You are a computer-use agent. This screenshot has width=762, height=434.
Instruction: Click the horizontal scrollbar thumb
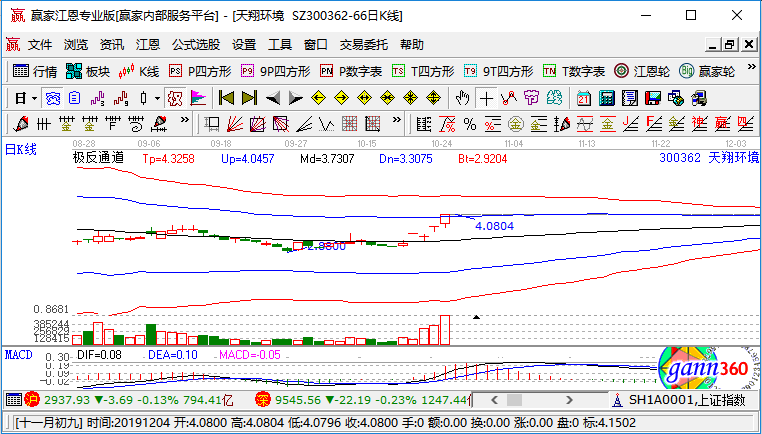pos(515,400)
